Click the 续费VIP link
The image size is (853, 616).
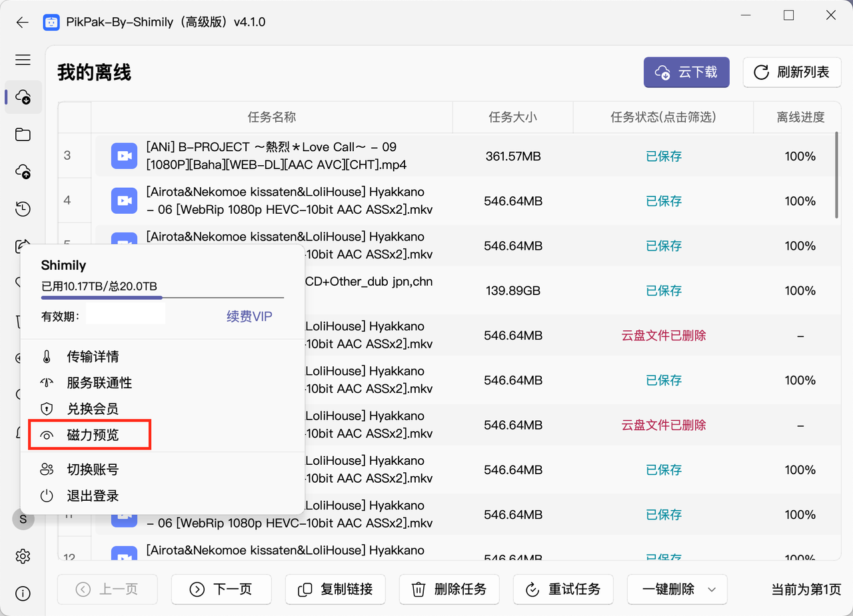[249, 316]
